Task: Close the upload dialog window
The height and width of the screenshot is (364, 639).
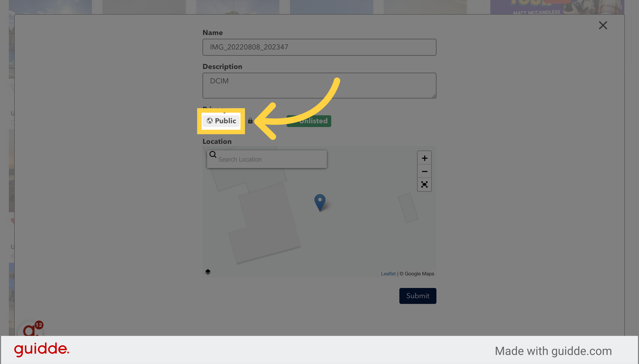Action: point(603,25)
